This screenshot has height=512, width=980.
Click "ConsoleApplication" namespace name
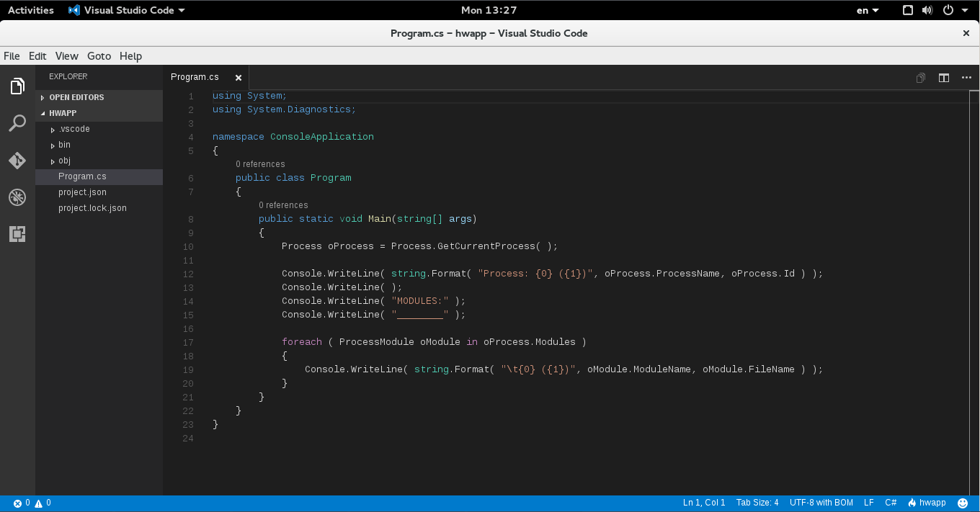point(322,137)
